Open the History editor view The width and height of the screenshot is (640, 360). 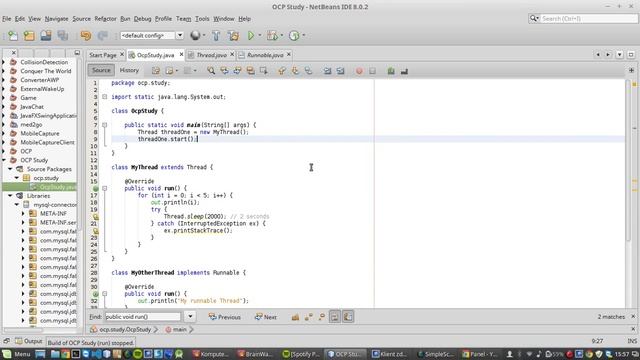129,70
